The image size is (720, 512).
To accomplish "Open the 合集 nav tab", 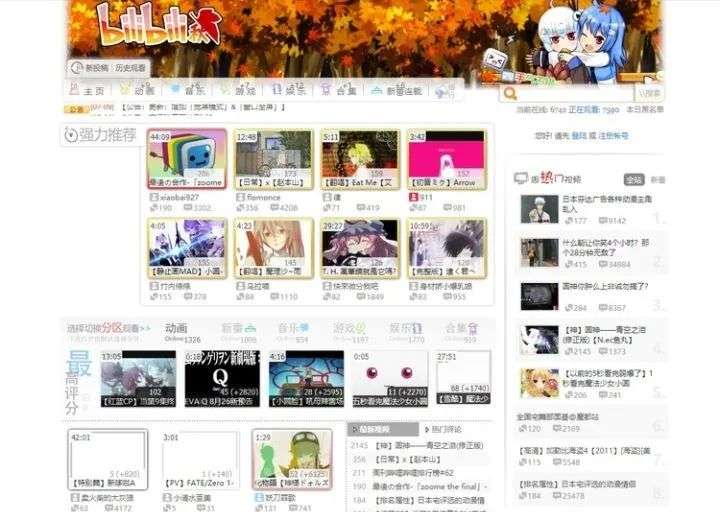I will (339, 90).
